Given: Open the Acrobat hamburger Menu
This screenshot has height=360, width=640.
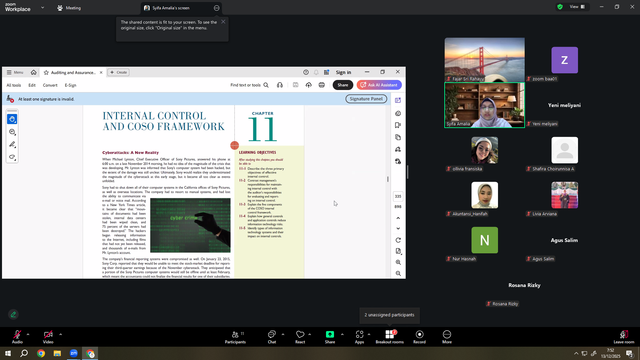Looking at the screenshot, I should tap(15, 72).
